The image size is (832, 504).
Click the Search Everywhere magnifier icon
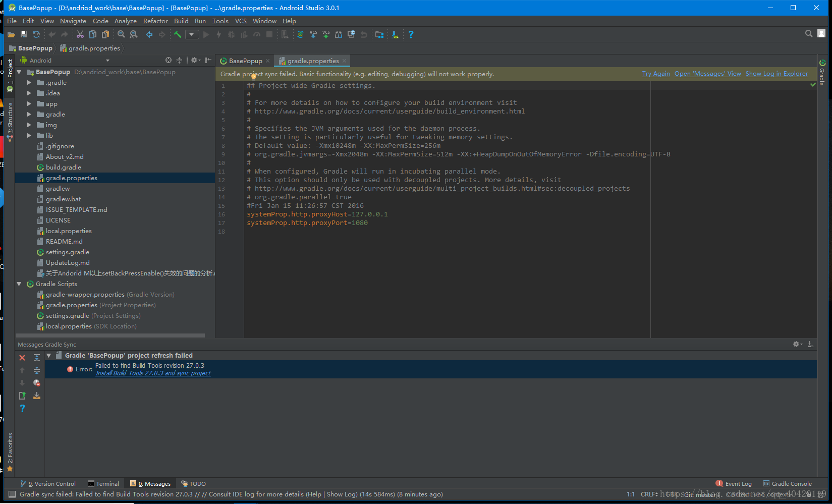pos(809,34)
